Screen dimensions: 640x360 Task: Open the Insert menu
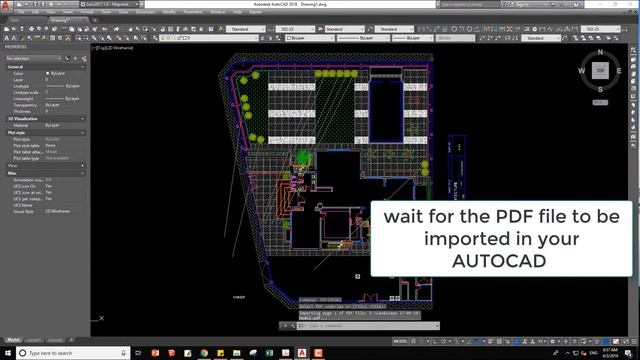click(68, 12)
